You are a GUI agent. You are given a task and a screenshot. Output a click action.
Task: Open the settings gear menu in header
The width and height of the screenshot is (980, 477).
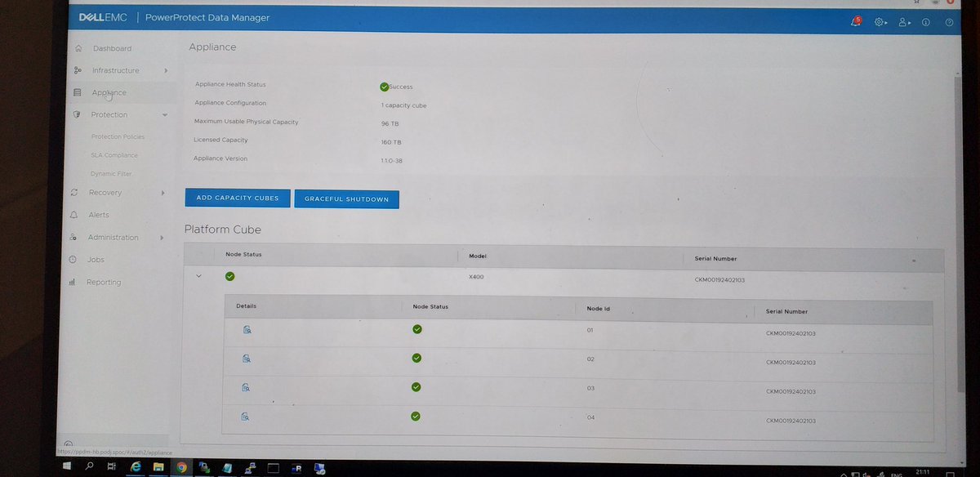pos(880,22)
